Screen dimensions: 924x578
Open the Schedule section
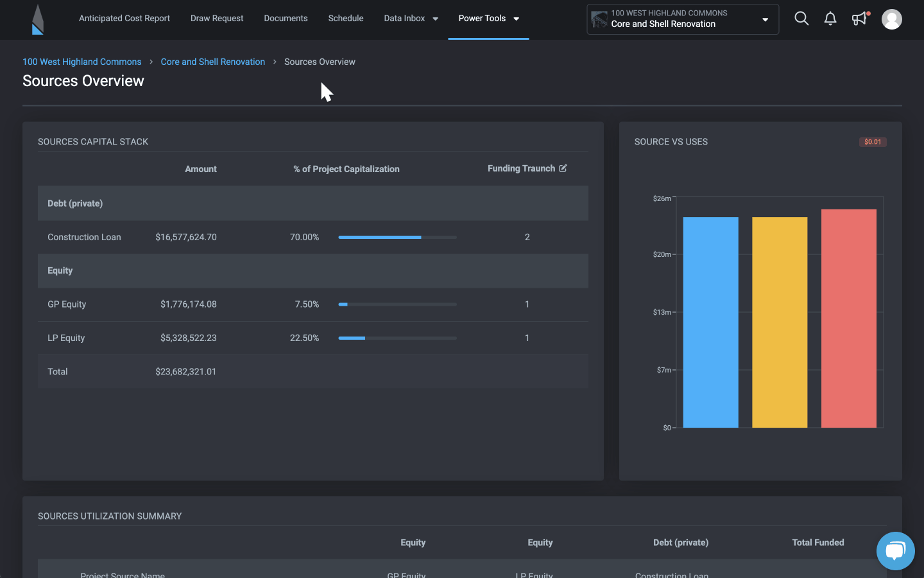pos(346,18)
